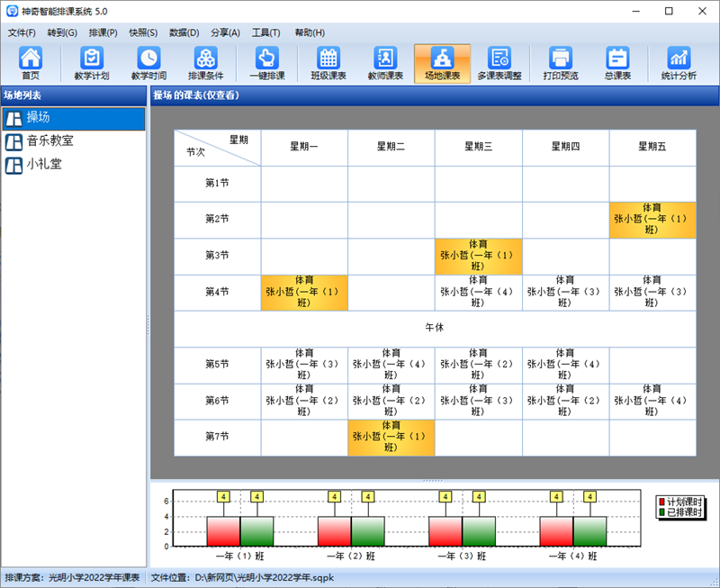Select Tuesday period 7 highlighted 体育 cell

(x=391, y=437)
